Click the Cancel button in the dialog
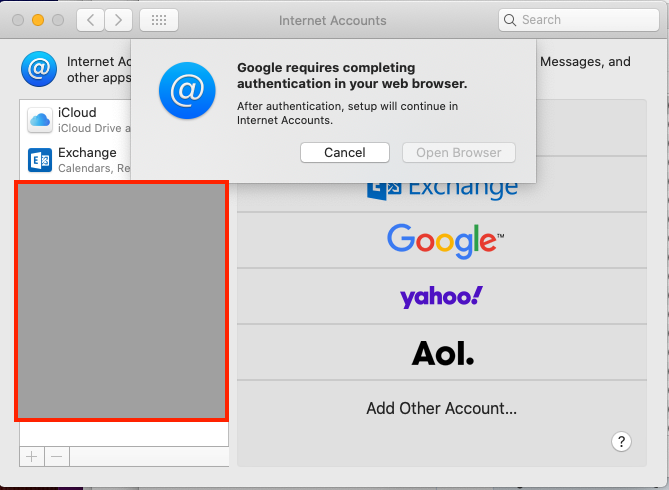Screen dimensions: 669x490 [x=344, y=152]
